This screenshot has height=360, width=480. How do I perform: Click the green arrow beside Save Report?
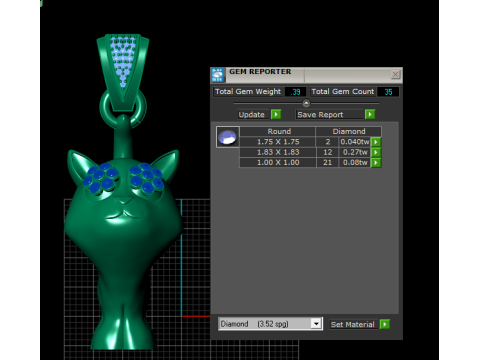tap(370, 114)
